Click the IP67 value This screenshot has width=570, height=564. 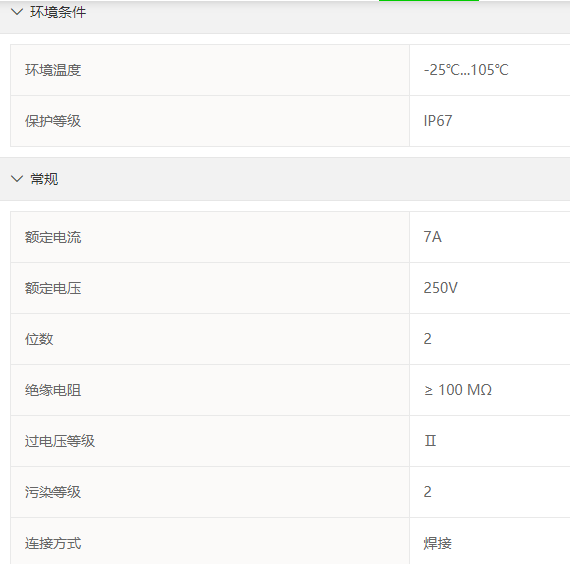[438, 121]
